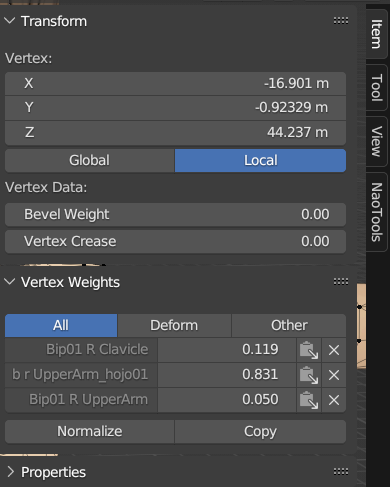Click the vertex Y coordinate field

pos(175,108)
